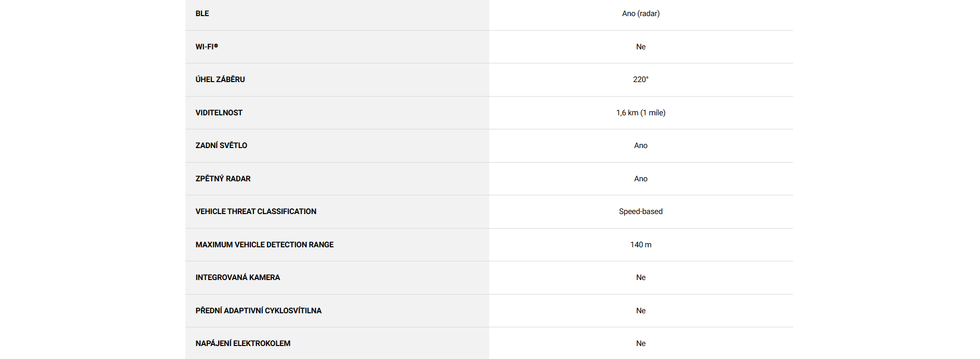The width and height of the screenshot is (980, 359).
Task: Click the MAXIMUM VEHICLE DETECTION RANGE label
Action: coord(264,245)
